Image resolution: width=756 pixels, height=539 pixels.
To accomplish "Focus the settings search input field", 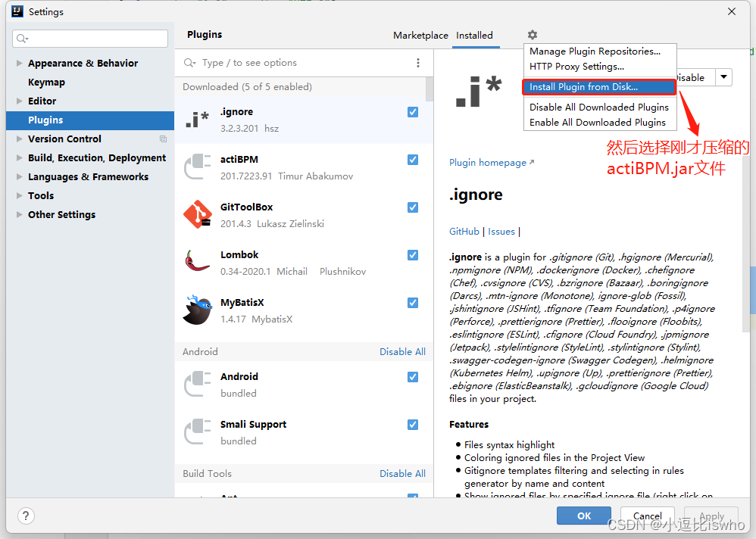I will [90, 39].
